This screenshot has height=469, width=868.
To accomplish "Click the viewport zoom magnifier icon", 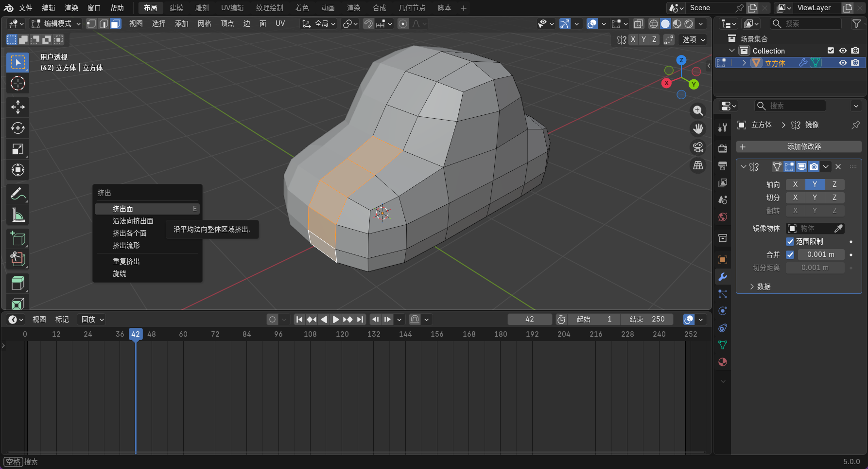I will pyautogui.click(x=698, y=111).
